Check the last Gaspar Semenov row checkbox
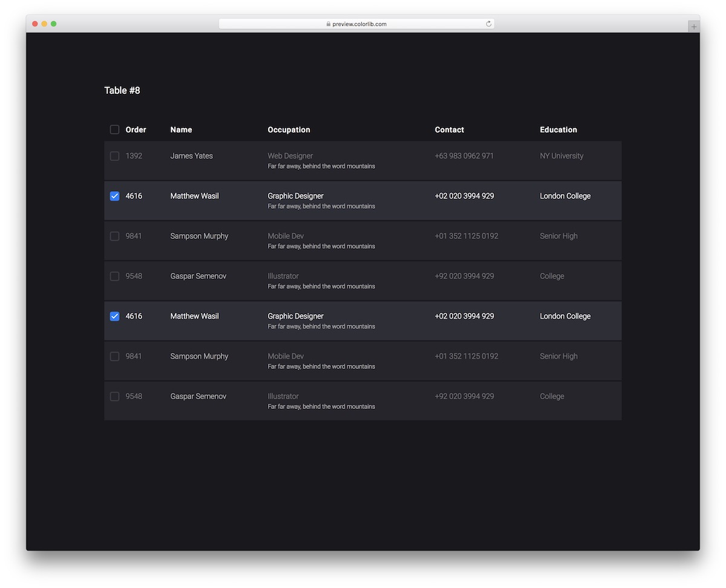 [x=114, y=396]
